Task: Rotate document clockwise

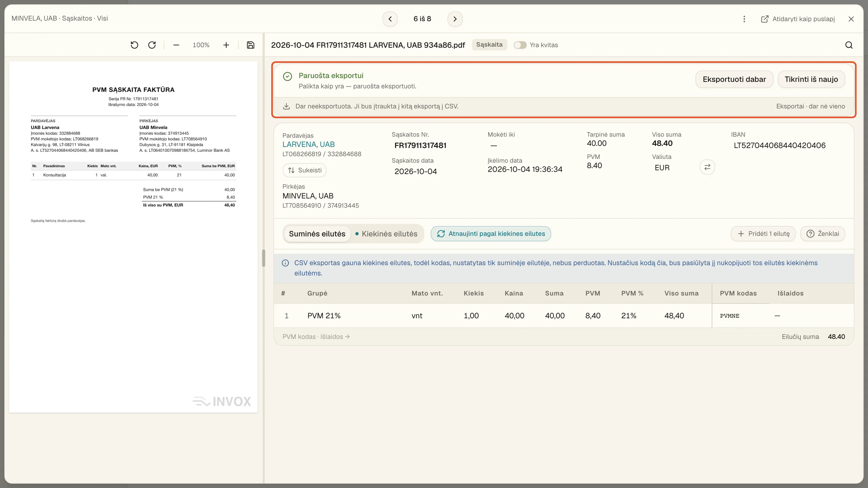Action: click(x=152, y=45)
